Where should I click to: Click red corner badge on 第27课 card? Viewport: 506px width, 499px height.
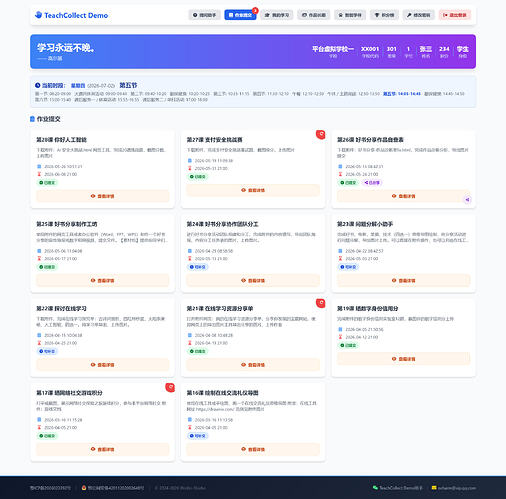coord(321,135)
